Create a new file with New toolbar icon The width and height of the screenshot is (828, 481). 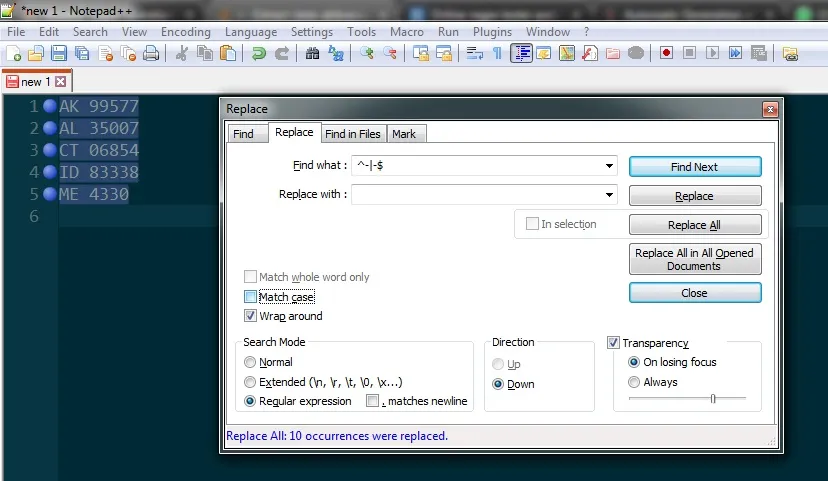pyautogui.click(x=14, y=53)
